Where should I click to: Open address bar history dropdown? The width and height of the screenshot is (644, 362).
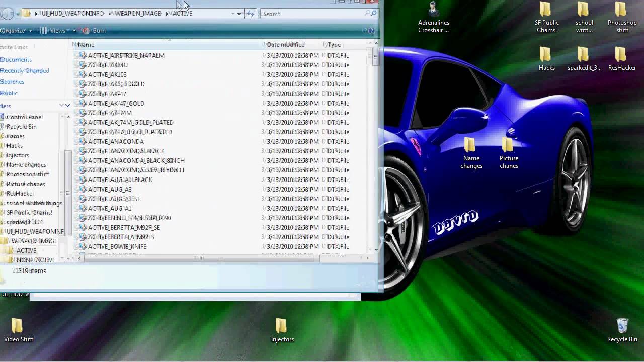point(239,14)
